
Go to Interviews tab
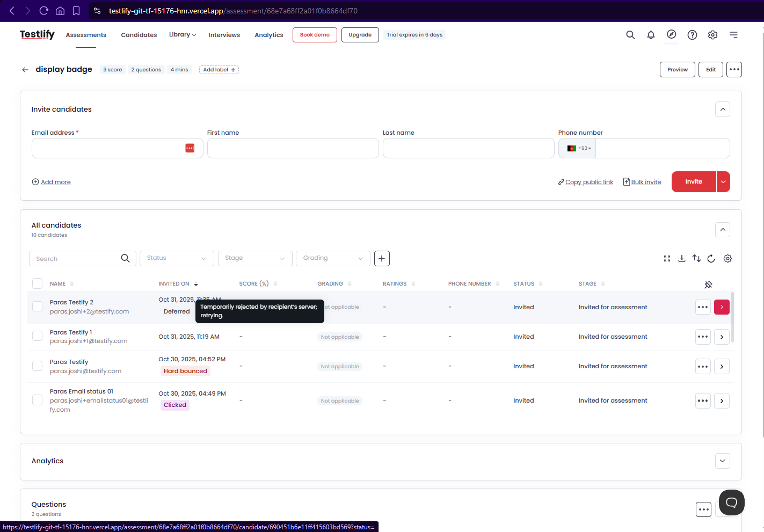(x=224, y=35)
